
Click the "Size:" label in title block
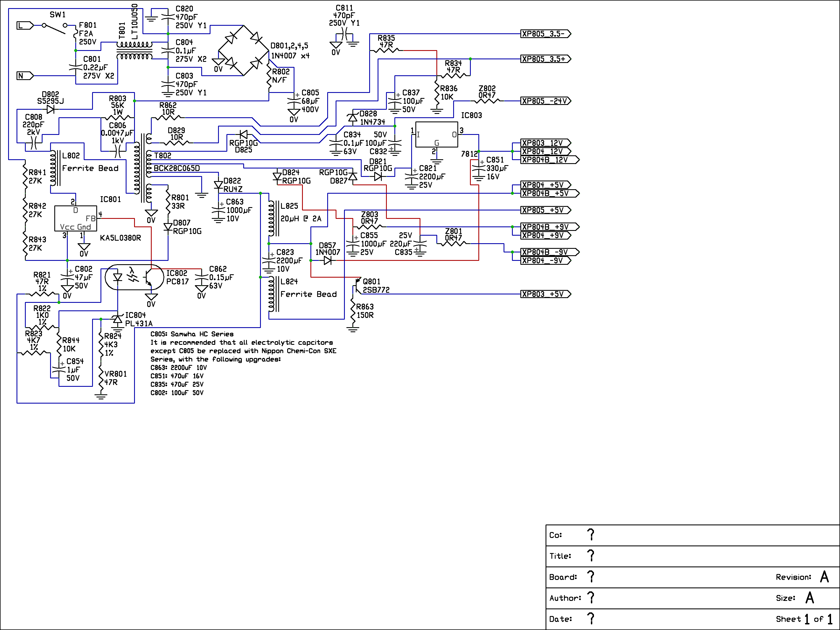coord(785,598)
